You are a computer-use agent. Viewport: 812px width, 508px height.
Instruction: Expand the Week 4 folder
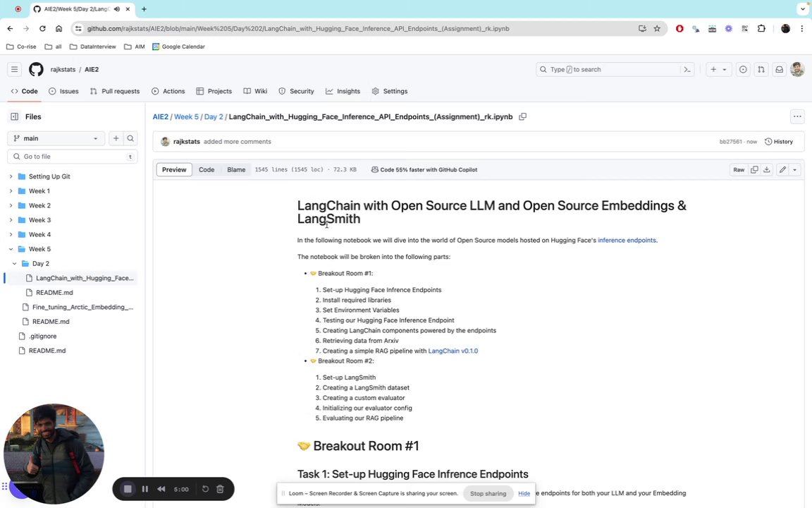tap(11, 234)
